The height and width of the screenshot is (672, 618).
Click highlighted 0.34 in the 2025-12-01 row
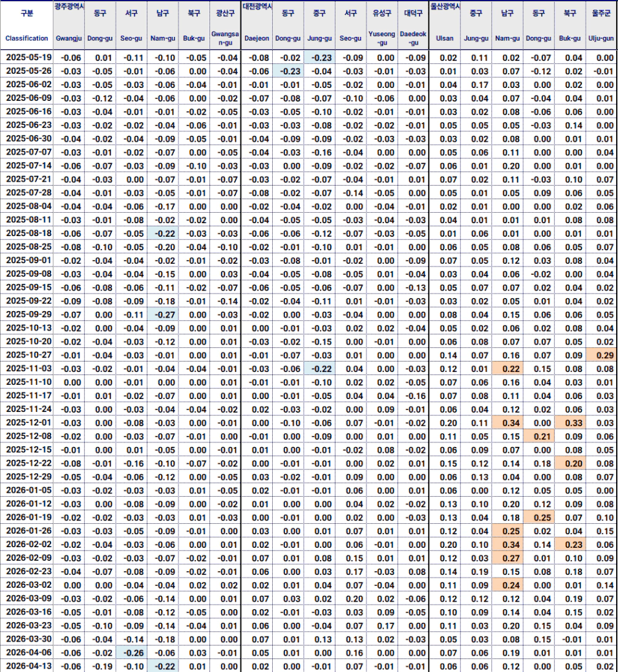tap(507, 422)
